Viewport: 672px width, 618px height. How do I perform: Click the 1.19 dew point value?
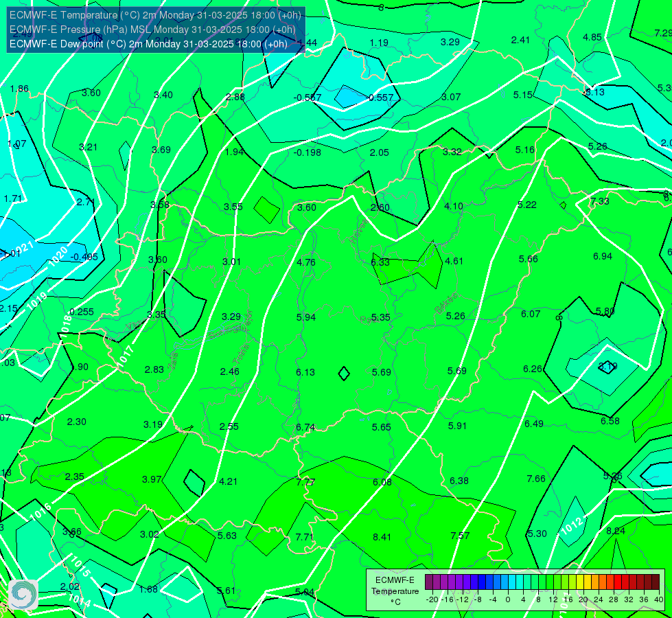[x=379, y=43]
